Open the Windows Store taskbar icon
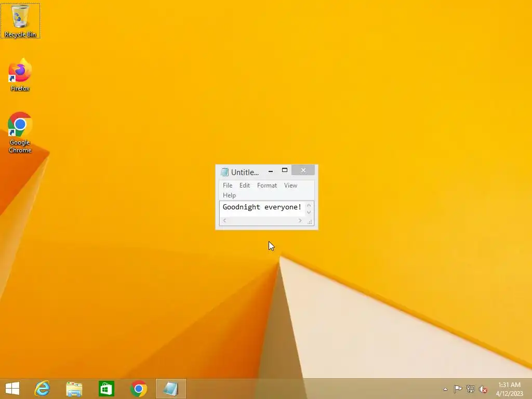Image resolution: width=532 pixels, height=399 pixels. click(107, 389)
